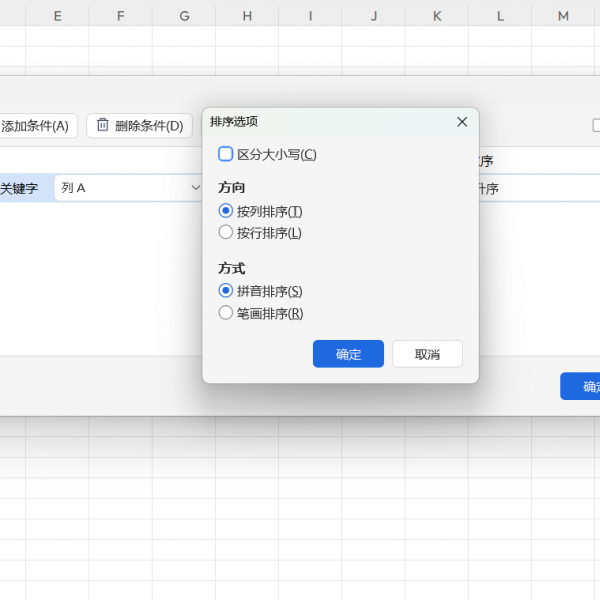Close the 排序选项 dialog
Image resolution: width=600 pixels, height=600 pixels.
click(x=462, y=121)
